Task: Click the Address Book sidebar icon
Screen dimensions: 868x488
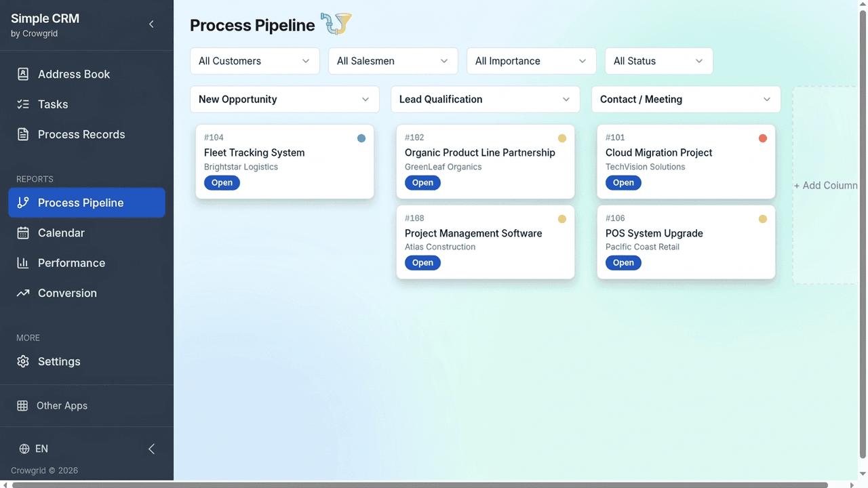Action: [23, 74]
